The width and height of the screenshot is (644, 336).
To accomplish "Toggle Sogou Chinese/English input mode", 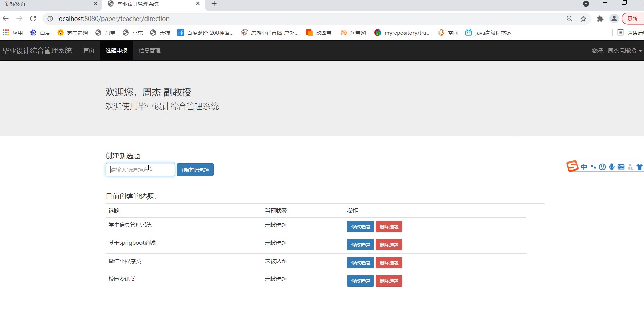I will pyautogui.click(x=584, y=167).
